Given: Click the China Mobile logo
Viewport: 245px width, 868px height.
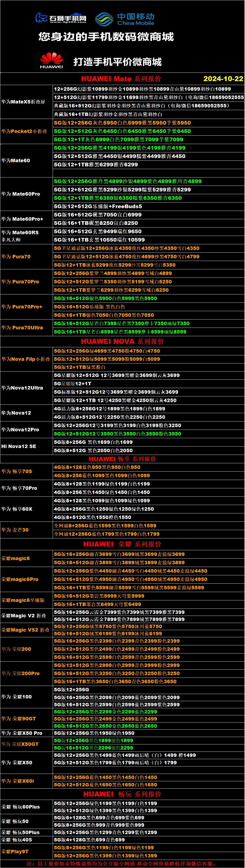Looking at the screenshot, I should (125, 19).
